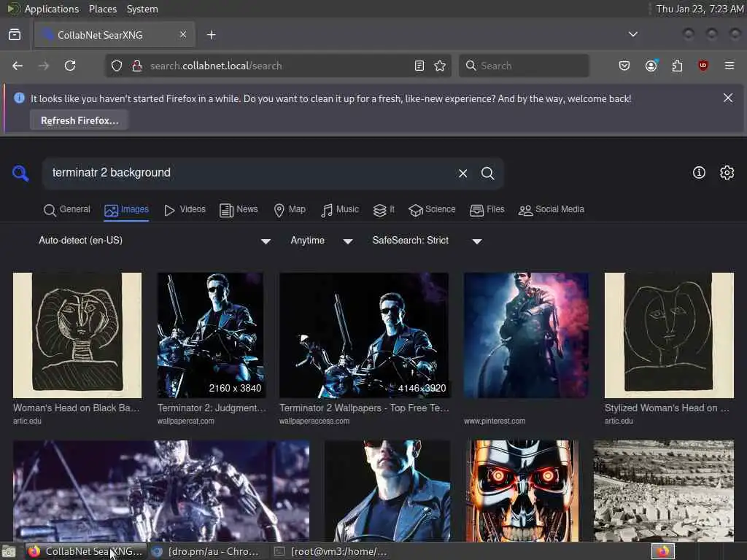Expand the list all tabs chevron
Image resolution: width=747 pixels, height=560 pixels.
point(633,34)
